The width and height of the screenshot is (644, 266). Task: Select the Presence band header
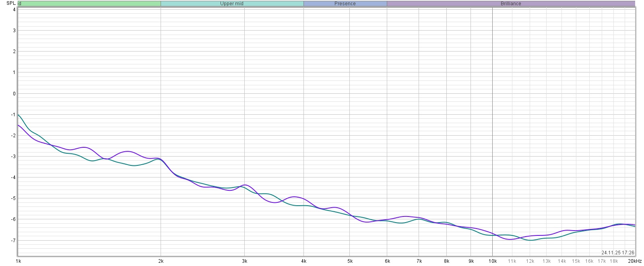345,4
